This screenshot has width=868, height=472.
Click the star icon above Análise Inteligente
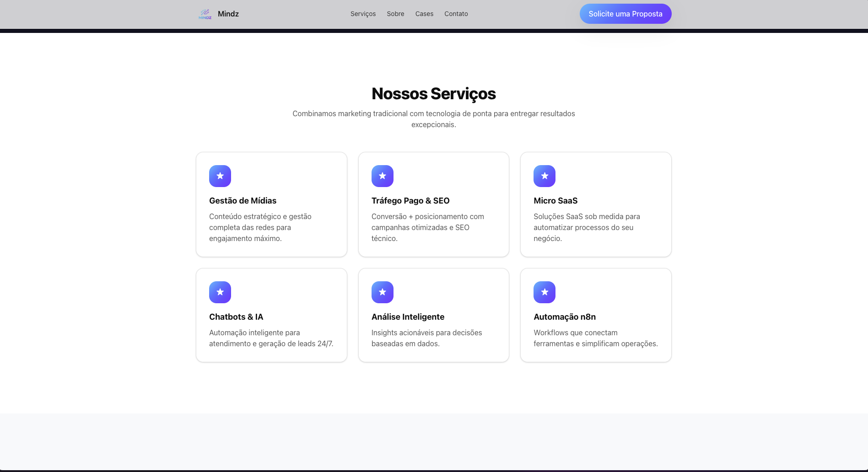click(383, 292)
